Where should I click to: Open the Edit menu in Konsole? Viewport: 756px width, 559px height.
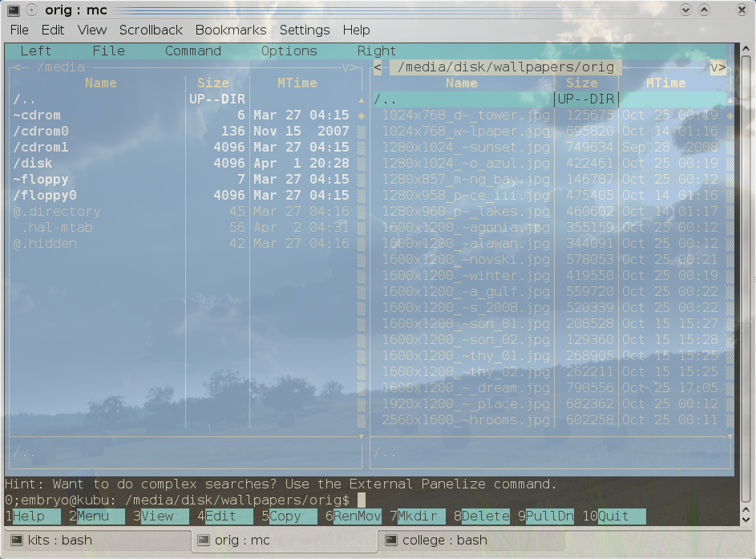tap(53, 30)
